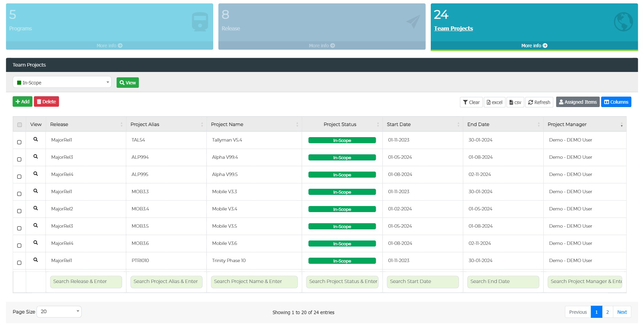644x332 pixels.
Task: Open view magnifier for Mobile V3.4 row
Action: (x=35, y=208)
